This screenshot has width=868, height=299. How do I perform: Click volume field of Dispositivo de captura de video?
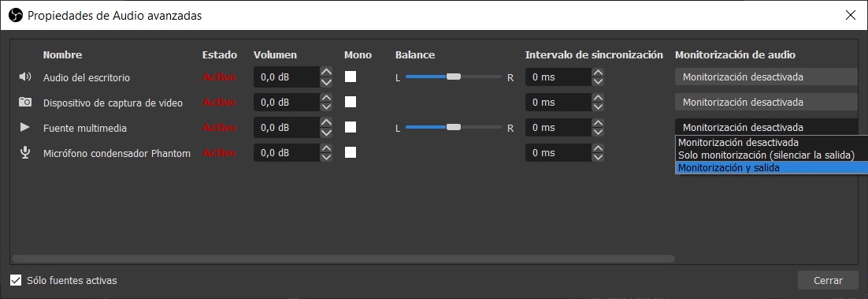tap(286, 102)
